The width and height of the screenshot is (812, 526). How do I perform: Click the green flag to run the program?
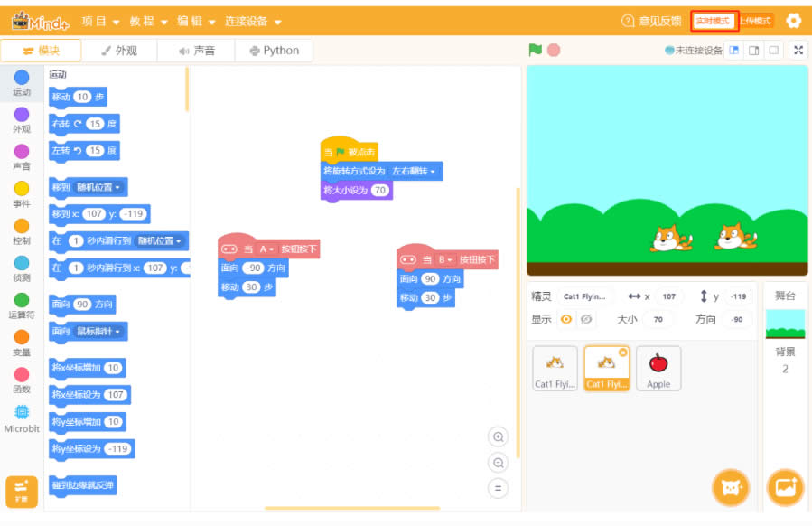pos(535,51)
